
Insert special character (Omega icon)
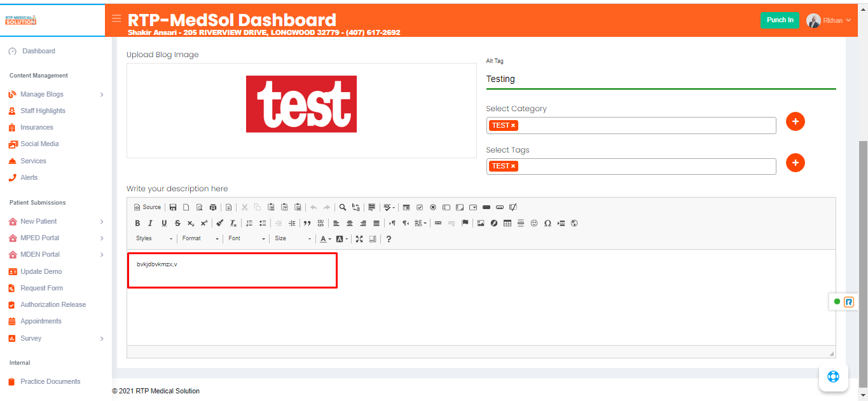coord(548,223)
